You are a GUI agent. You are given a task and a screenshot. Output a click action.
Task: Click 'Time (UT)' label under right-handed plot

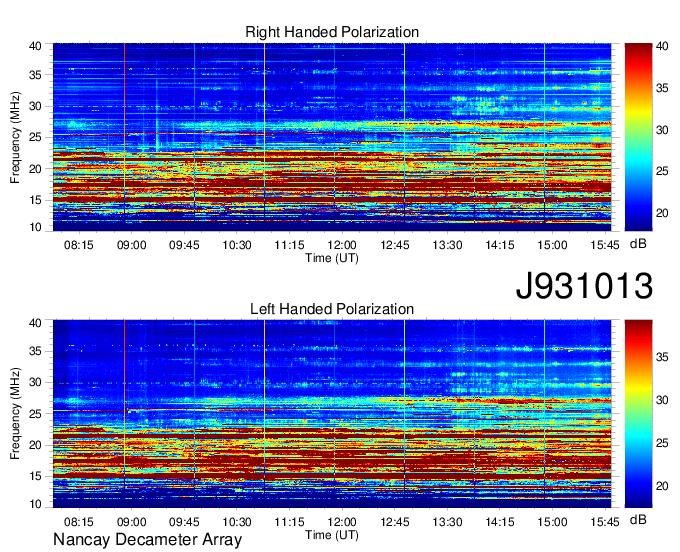click(x=332, y=258)
